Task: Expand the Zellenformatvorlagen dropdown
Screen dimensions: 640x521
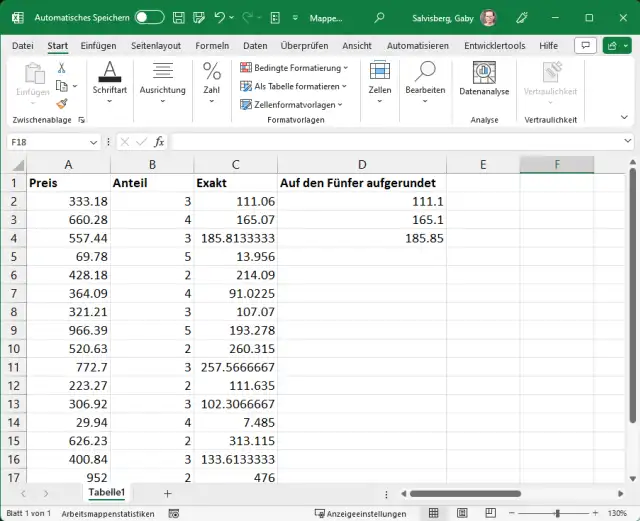Action: pyautogui.click(x=292, y=104)
